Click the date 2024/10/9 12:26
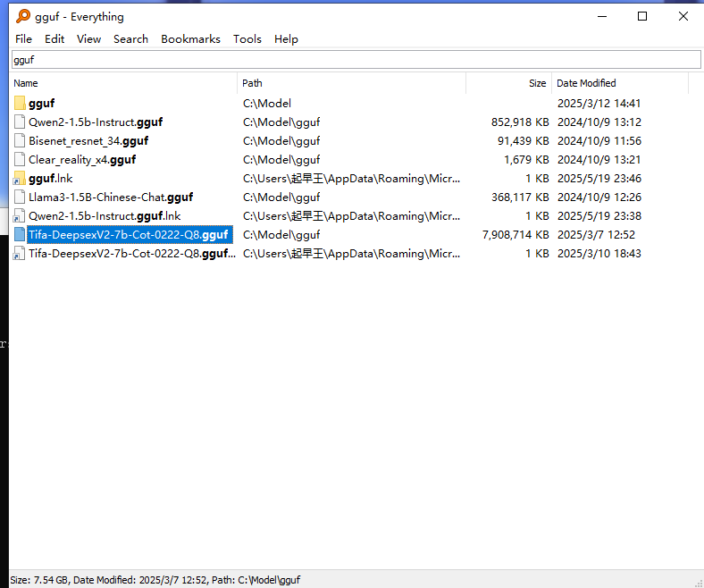 (599, 197)
